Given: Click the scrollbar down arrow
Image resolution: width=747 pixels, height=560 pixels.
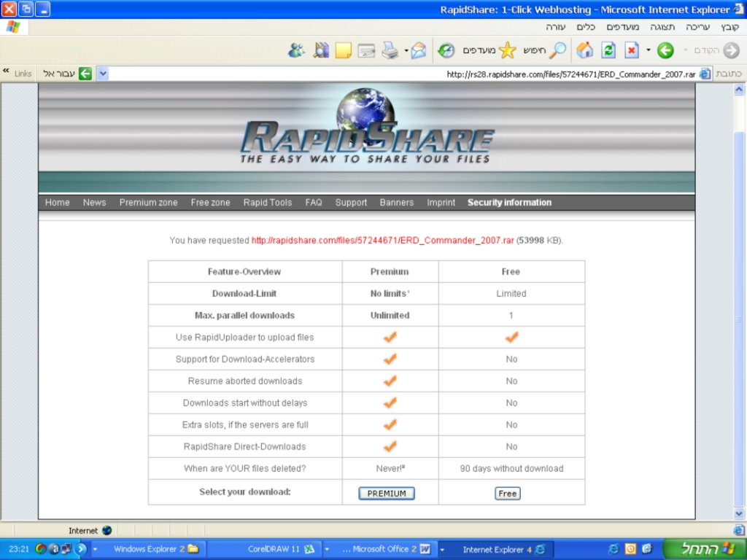Looking at the screenshot, I should [x=739, y=513].
